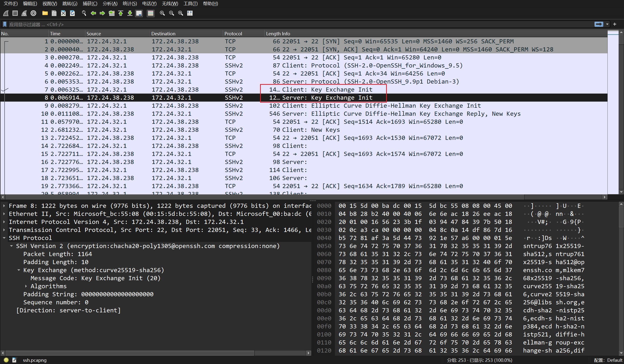Click the display filter input field
This screenshot has width=624, height=364.
point(297,24)
